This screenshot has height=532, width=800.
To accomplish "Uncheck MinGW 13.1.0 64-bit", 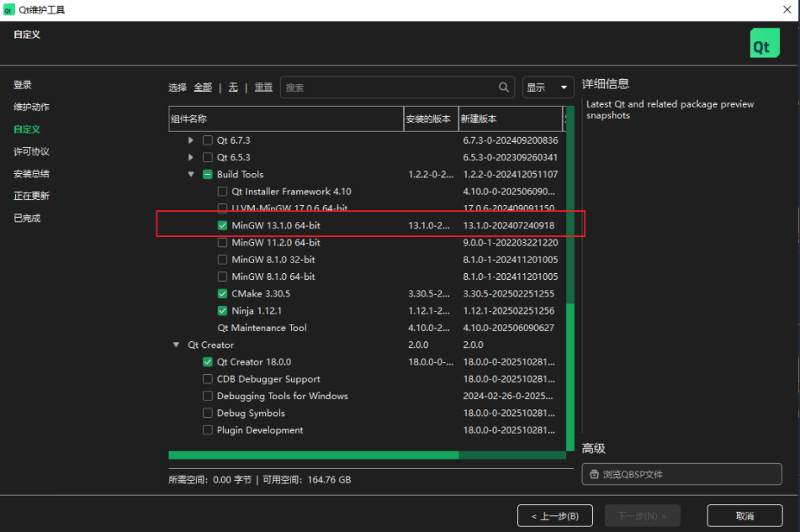I will [222, 225].
